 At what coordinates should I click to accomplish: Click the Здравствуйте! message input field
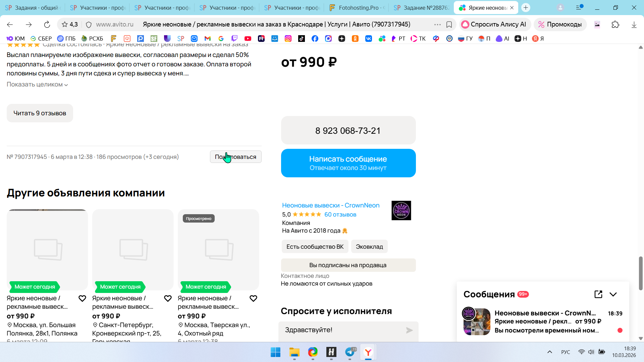pos(342,330)
